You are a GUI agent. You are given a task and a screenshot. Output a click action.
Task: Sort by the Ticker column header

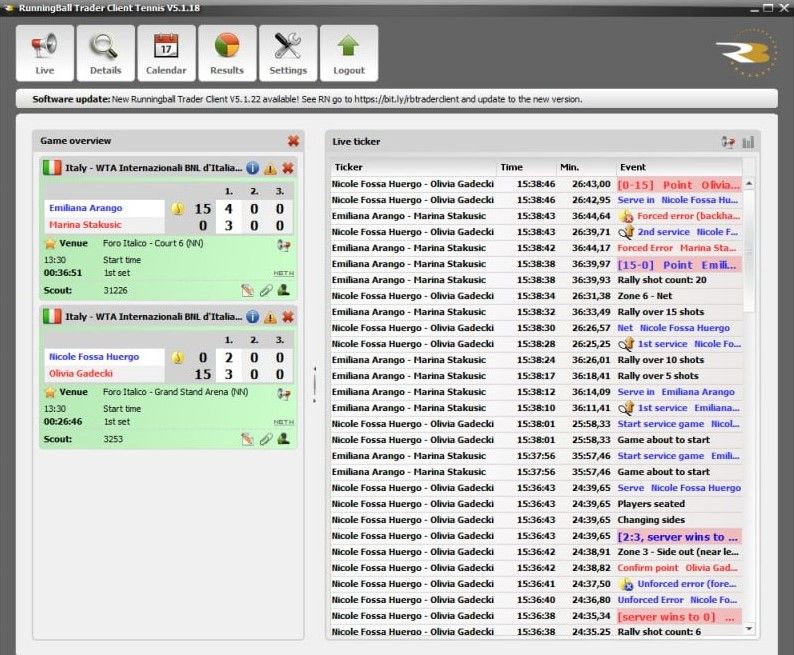(412, 167)
